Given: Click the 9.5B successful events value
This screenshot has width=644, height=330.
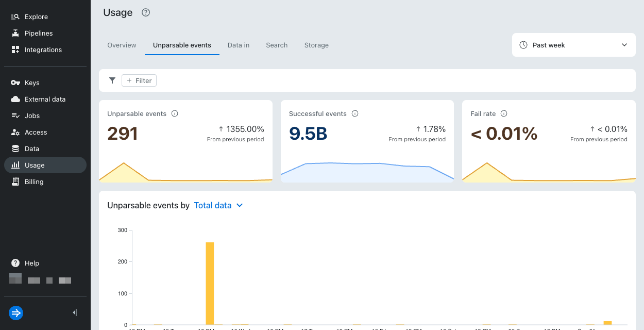Looking at the screenshot, I should pos(308,134).
